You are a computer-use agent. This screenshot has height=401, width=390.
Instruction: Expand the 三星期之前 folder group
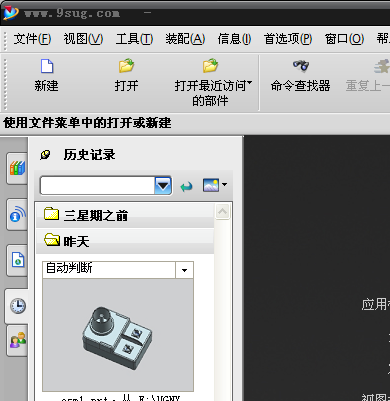click(125, 215)
